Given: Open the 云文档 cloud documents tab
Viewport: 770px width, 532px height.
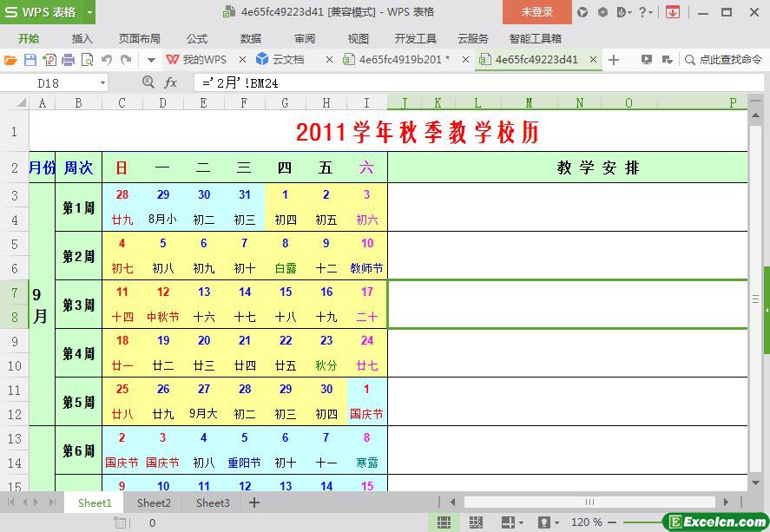Looking at the screenshot, I should pyautogui.click(x=287, y=60).
